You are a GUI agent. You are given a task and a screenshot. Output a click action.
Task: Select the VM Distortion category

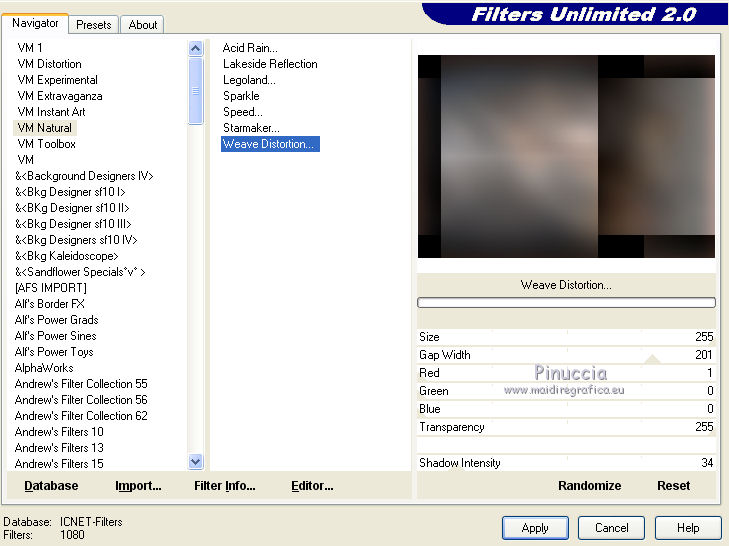pos(49,64)
